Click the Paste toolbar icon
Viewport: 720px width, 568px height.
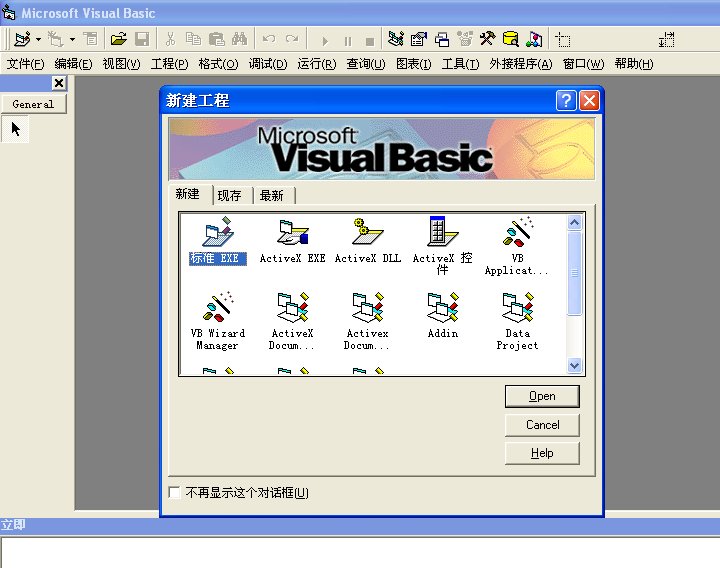216,39
